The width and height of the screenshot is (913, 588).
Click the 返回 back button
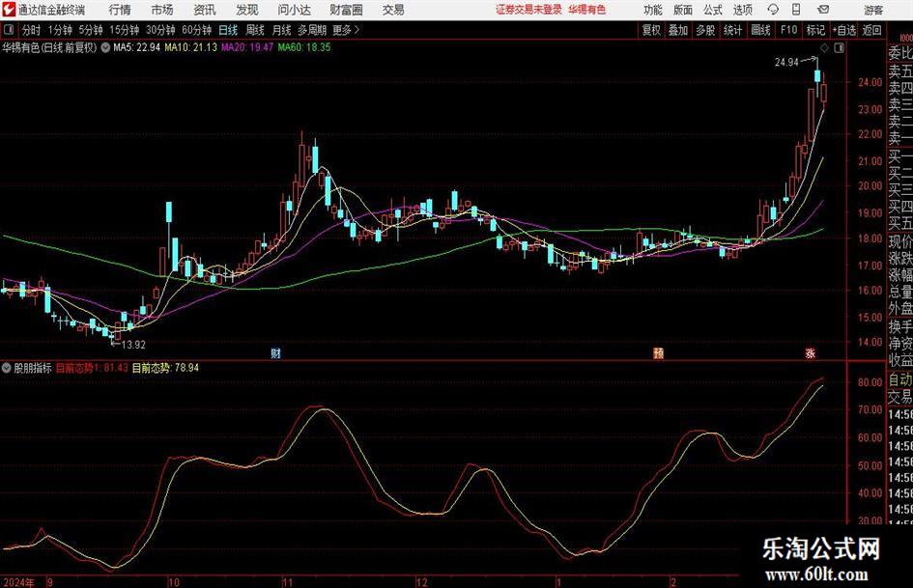click(x=871, y=30)
